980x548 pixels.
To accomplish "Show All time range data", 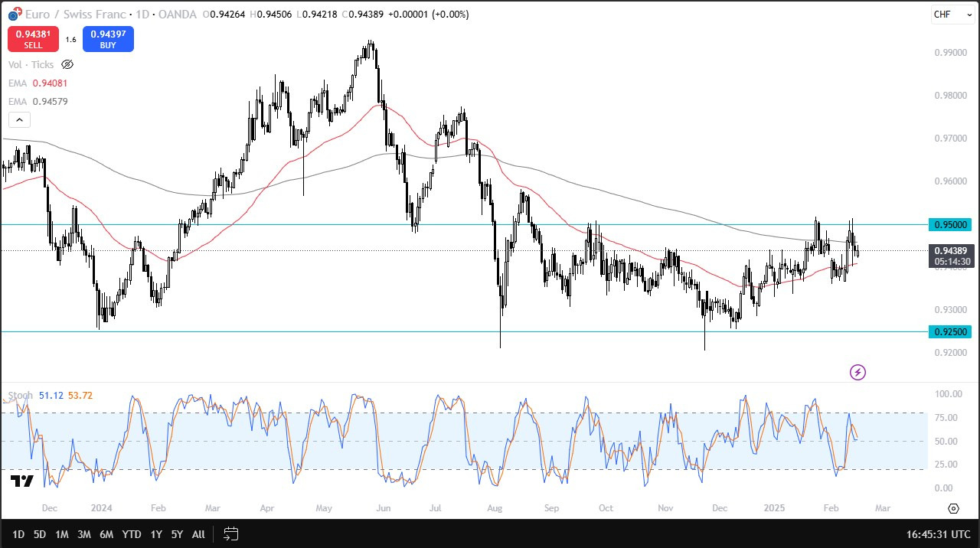I will click(x=198, y=533).
